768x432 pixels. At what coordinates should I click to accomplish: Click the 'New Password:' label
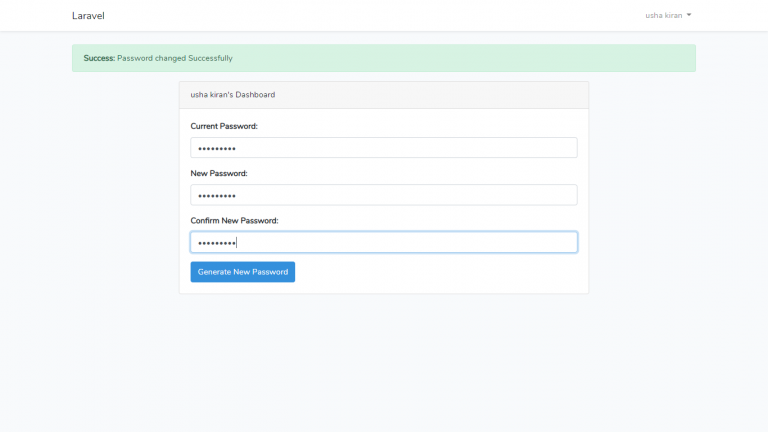[219, 173]
